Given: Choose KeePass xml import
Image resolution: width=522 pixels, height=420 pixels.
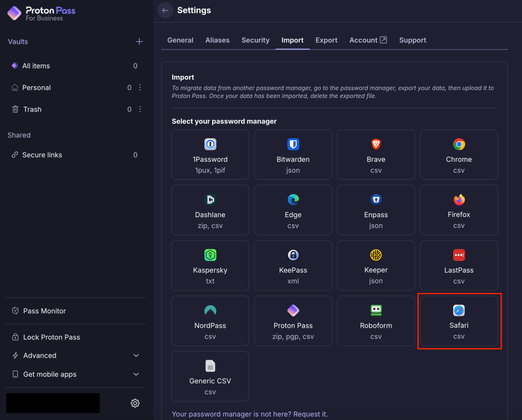Looking at the screenshot, I should click(293, 265).
